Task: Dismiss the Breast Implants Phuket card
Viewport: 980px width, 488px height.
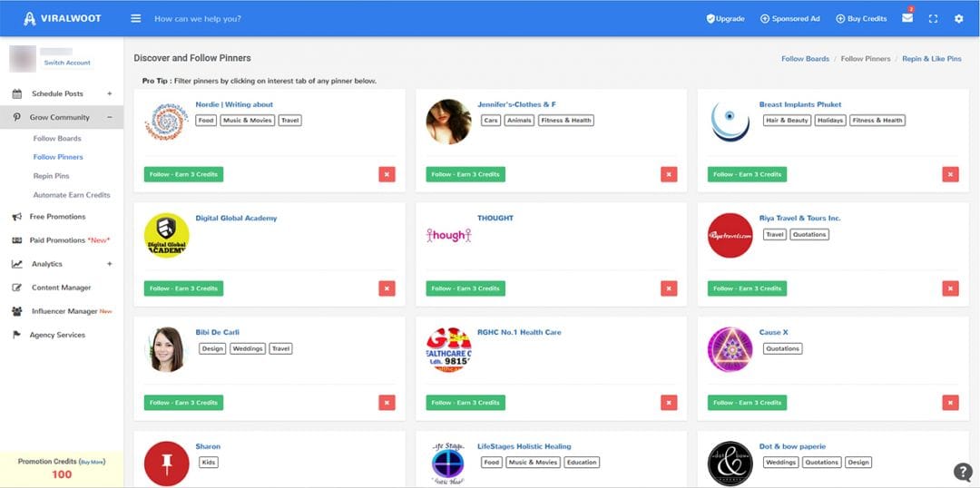Action: tap(951, 174)
